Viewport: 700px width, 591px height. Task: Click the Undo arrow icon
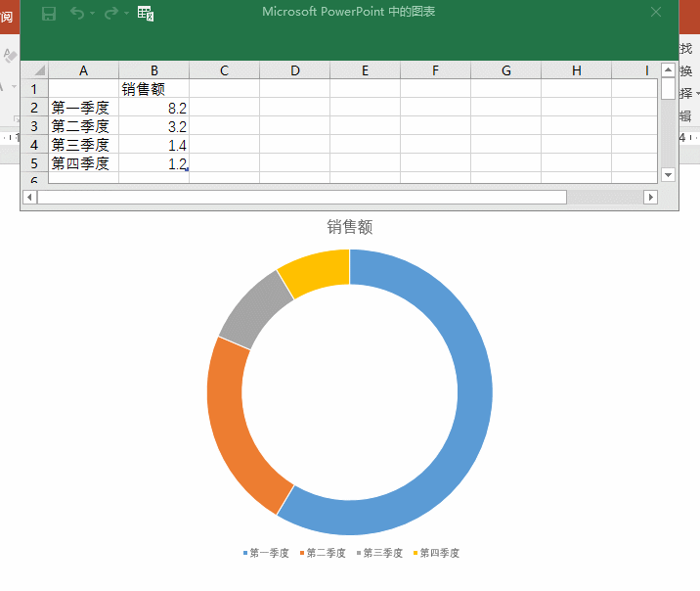(77, 13)
